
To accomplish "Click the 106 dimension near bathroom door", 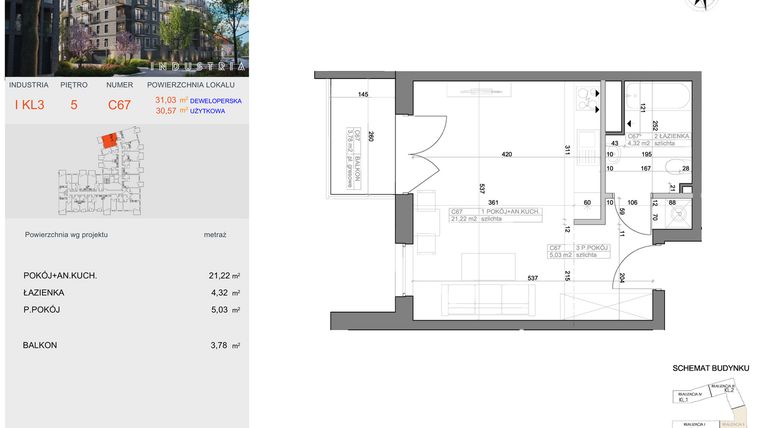I will tap(632, 203).
